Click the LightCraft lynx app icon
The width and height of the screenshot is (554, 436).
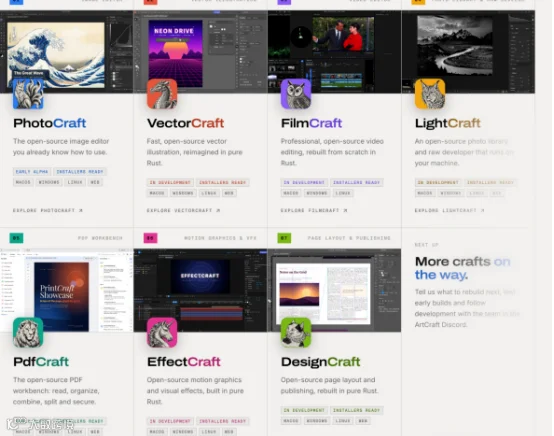click(430, 94)
